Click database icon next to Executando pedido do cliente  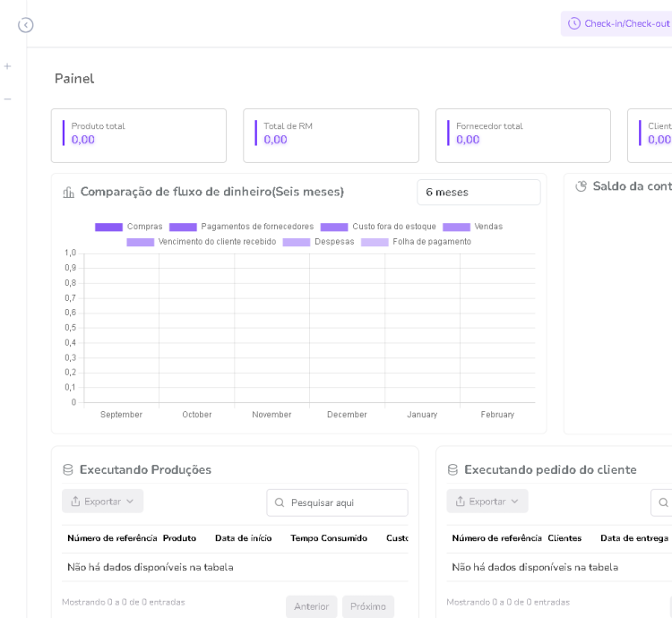click(x=452, y=470)
